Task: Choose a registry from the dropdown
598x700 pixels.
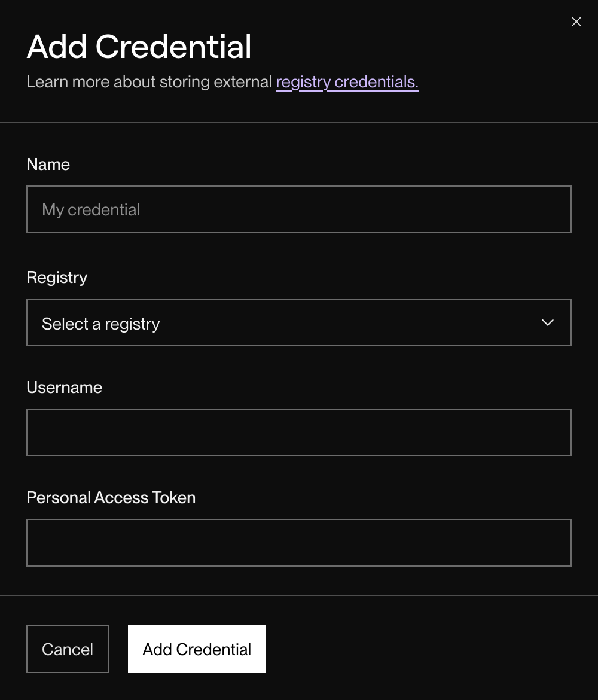Action: [299, 322]
